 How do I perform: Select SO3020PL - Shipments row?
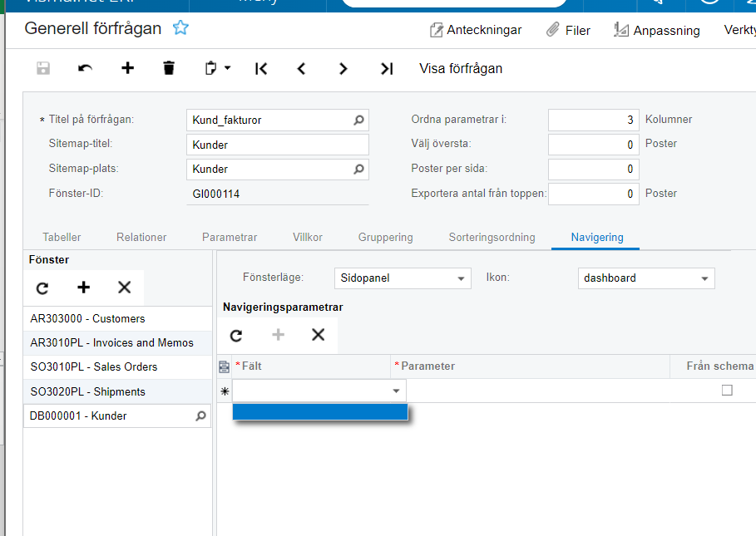pyautogui.click(x=117, y=391)
